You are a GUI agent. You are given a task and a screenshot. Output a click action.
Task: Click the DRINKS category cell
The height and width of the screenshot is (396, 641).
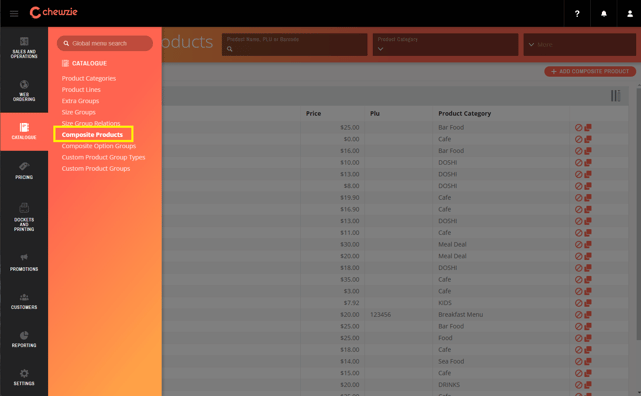point(449,385)
